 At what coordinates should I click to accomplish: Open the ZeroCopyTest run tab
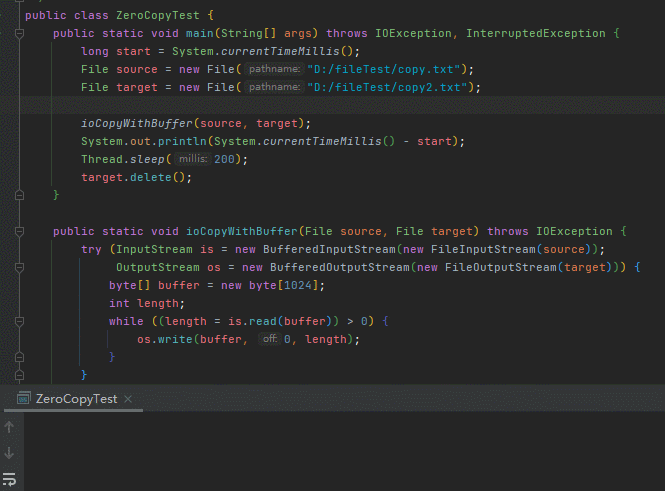76,399
